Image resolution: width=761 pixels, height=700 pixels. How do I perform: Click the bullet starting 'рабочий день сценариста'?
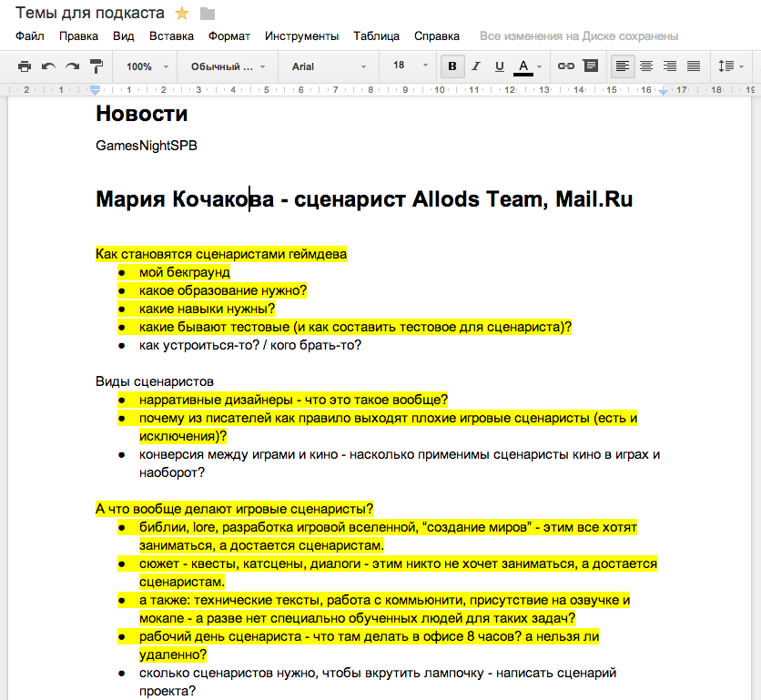coord(369,645)
